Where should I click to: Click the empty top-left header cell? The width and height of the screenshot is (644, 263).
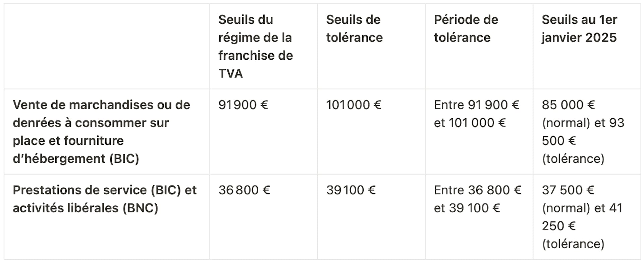pos(107,46)
